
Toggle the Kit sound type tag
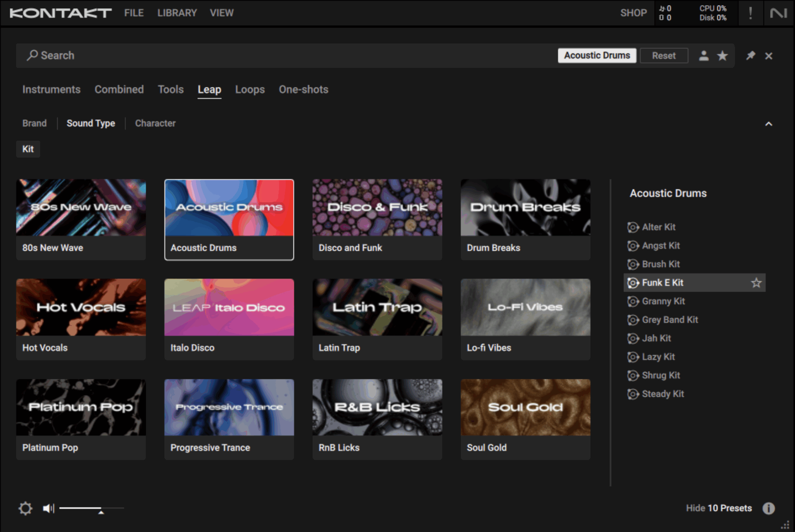tap(28, 149)
